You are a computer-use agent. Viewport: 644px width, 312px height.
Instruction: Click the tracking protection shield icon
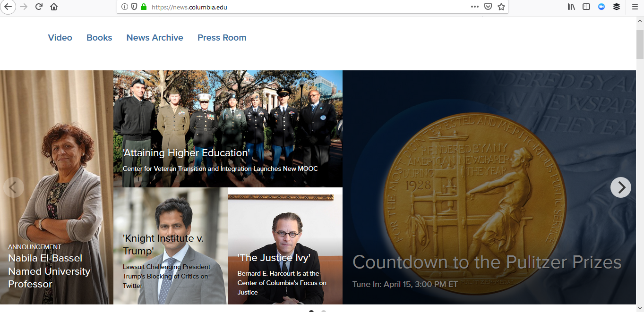[x=134, y=7]
